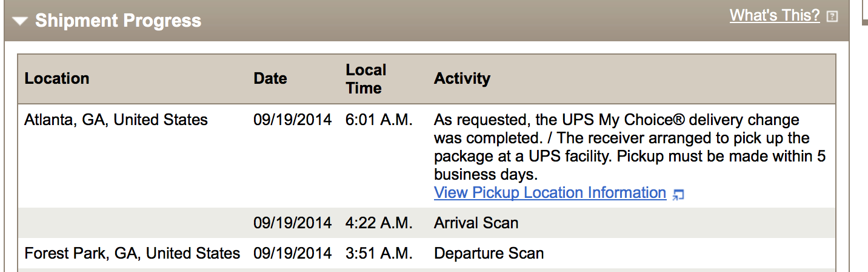Open View Pickup Location Information link
Screen dimensions: 868x272
pyautogui.click(x=550, y=193)
